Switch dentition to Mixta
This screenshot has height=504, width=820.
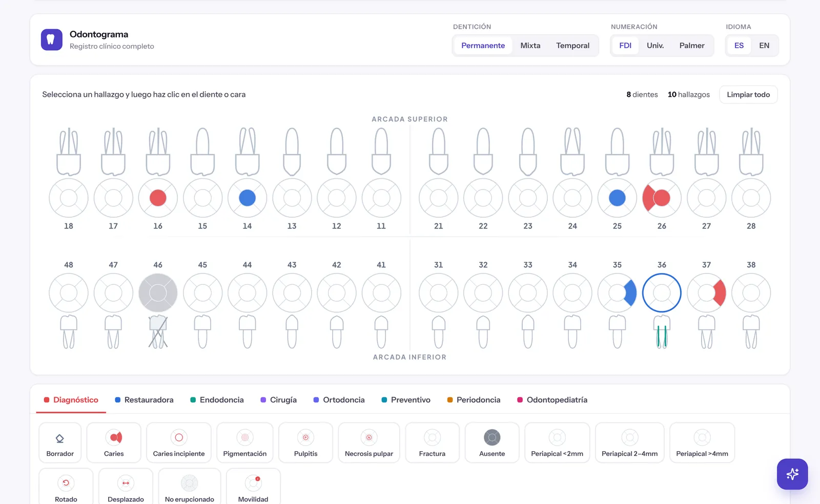pyautogui.click(x=530, y=46)
